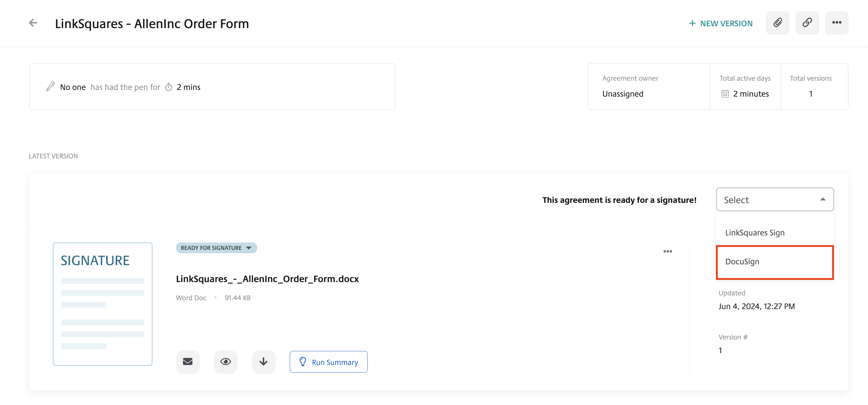The width and height of the screenshot is (868, 405).
Task: Expand the READY FOR SIGNATURE status dropdown
Action: (x=216, y=248)
